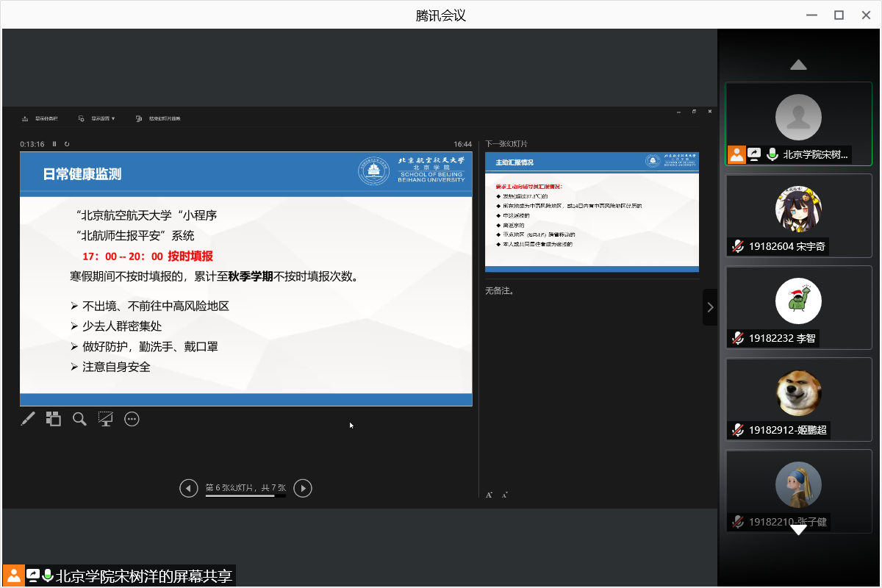Click the next slide preview thumbnail

tap(592, 212)
